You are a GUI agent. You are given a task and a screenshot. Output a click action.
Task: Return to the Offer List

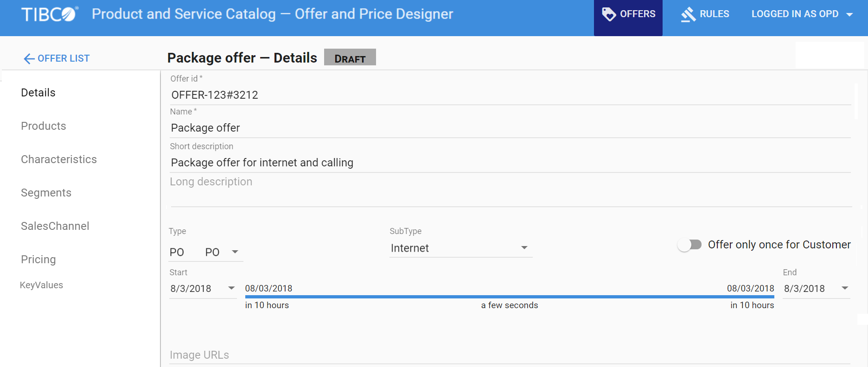coord(63,58)
